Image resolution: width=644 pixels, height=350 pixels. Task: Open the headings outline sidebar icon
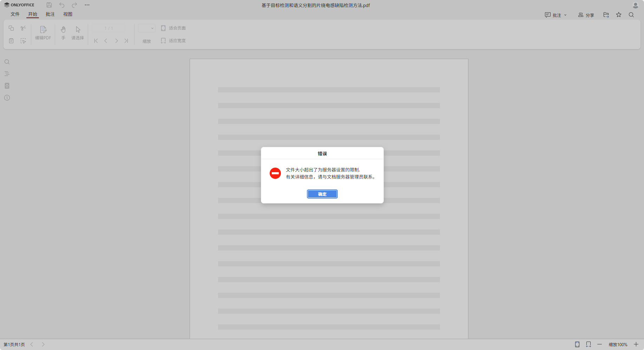click(7, 74)
